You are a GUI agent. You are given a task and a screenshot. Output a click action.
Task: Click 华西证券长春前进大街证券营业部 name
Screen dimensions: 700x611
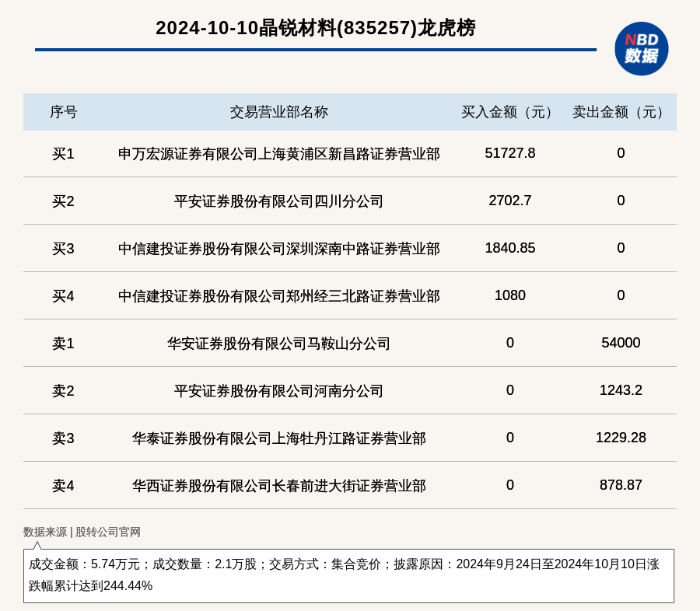pos(279,486)
